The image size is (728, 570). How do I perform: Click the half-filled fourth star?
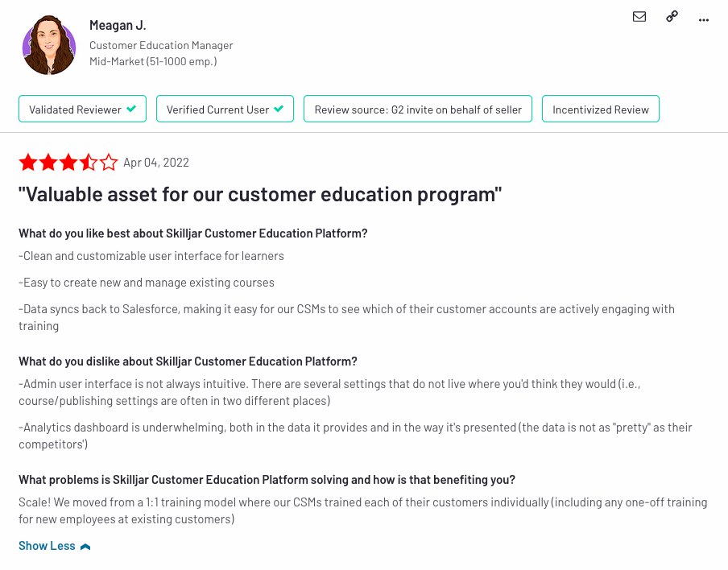coord(89,163)
